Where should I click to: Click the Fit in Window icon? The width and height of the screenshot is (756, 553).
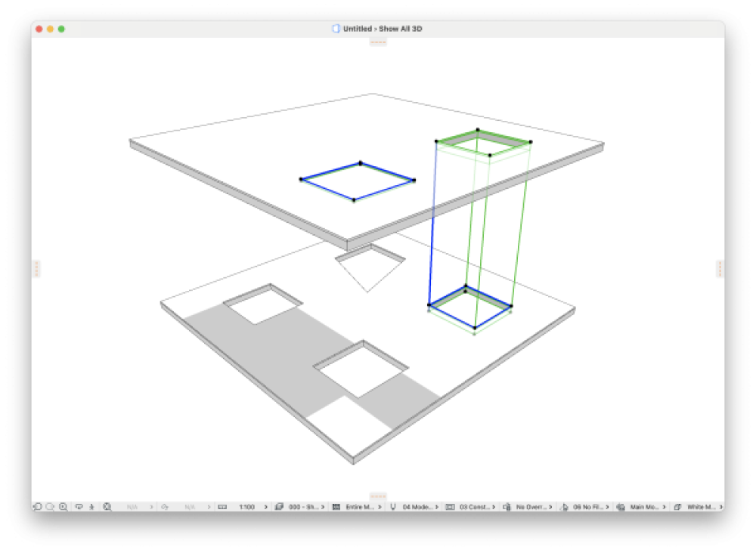(x=107, y=507)
